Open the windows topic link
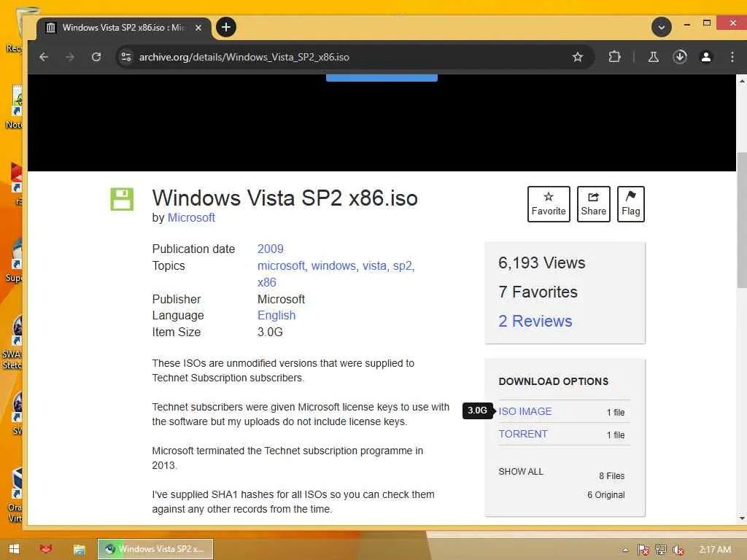This screenshot has height=560, width=747. (x=333, y=265)
